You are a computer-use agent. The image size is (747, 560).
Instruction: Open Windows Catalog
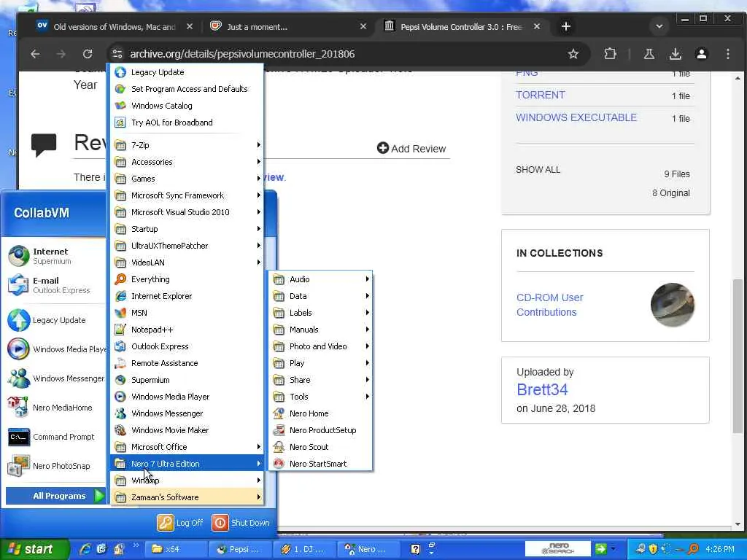[187, 105]
